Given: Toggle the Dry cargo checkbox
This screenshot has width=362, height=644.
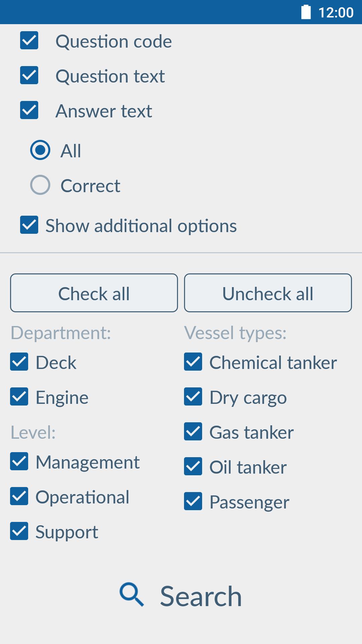Looking at the screenshot, I should click(193, 397).
